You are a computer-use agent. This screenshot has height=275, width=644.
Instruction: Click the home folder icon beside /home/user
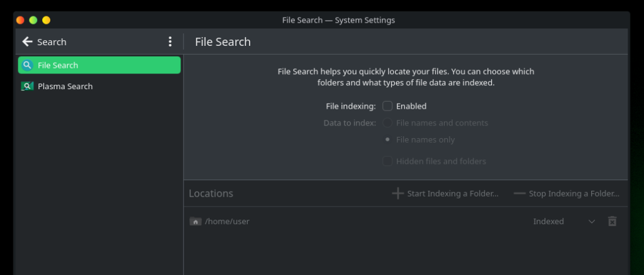pos(196,222)
